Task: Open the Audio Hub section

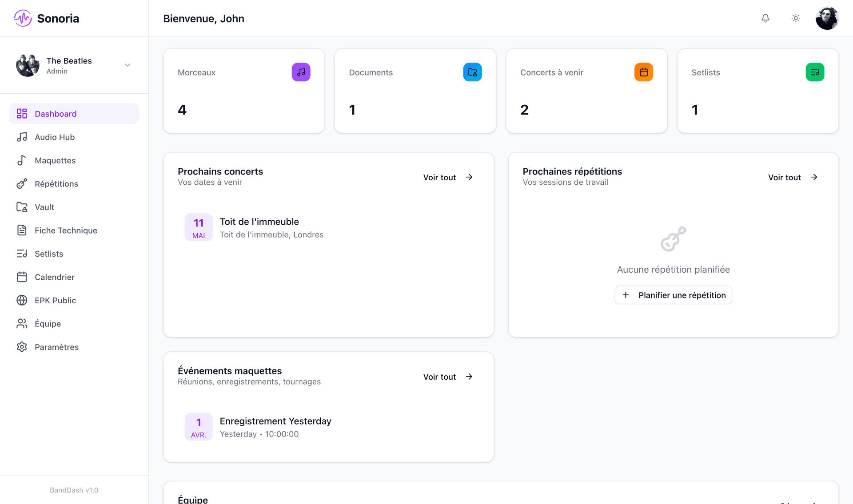Action: [x=55, y=137]
